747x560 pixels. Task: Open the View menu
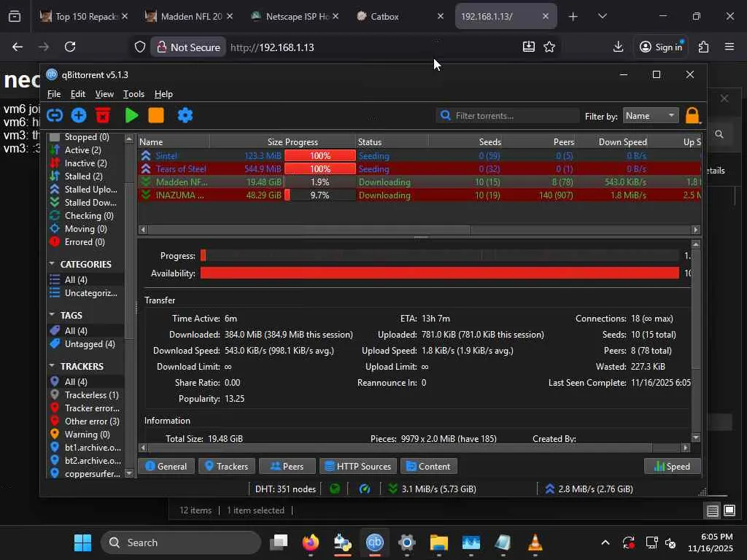(104, 94)
